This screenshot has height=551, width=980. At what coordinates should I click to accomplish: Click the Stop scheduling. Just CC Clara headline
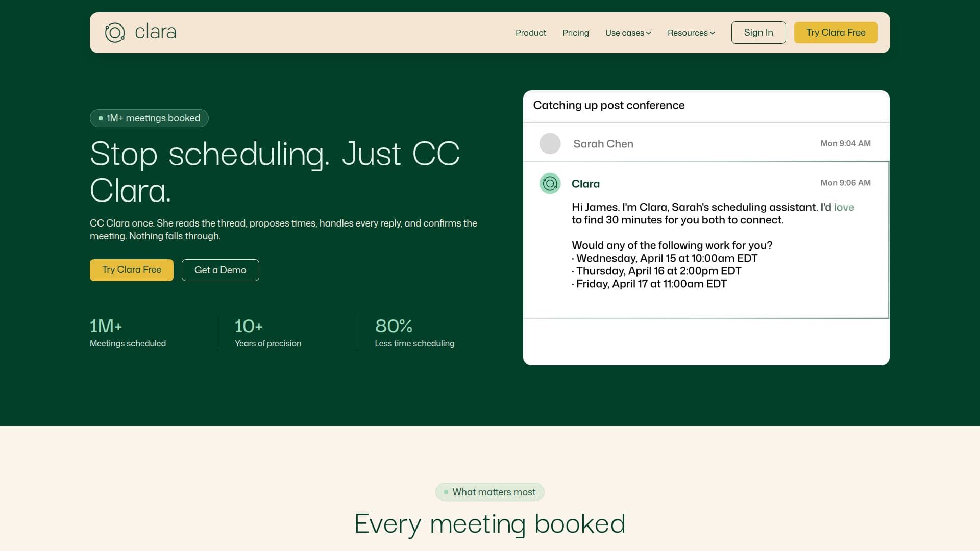tap(275, 172)
